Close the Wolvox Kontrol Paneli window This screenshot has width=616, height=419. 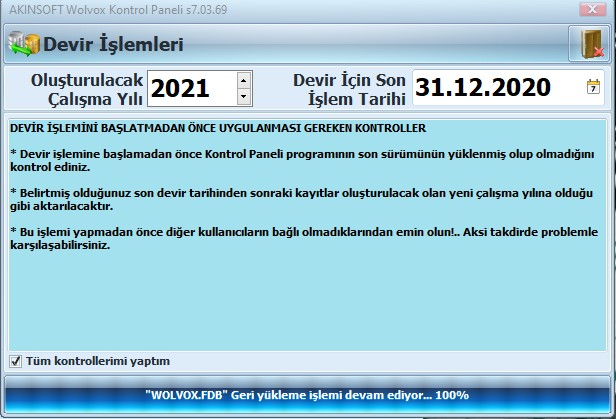592,9
